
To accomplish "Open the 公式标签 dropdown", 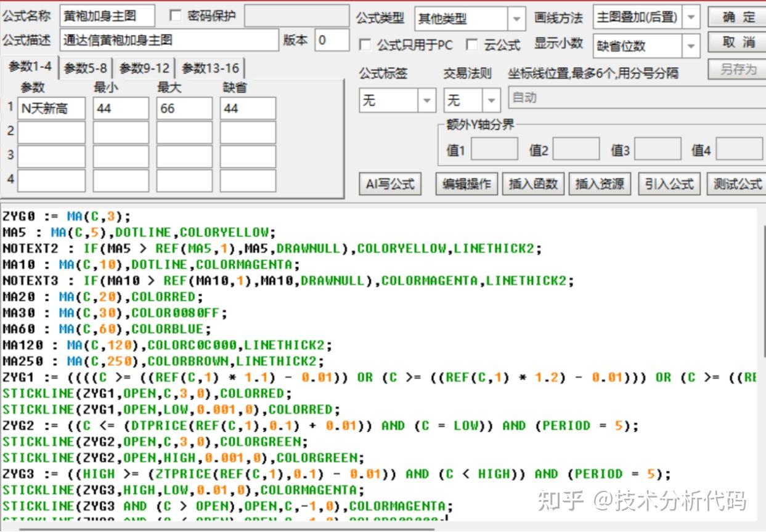I will point(426,100).
